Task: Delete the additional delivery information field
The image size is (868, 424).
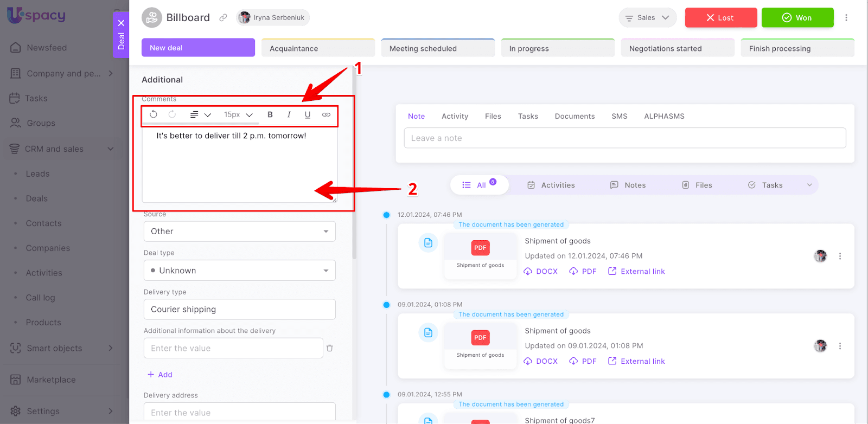Action: [330, 348]
